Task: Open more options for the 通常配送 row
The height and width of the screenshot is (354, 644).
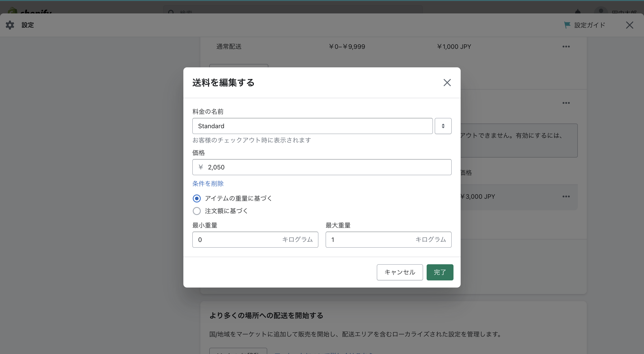Action: click(x=566, y=47)
